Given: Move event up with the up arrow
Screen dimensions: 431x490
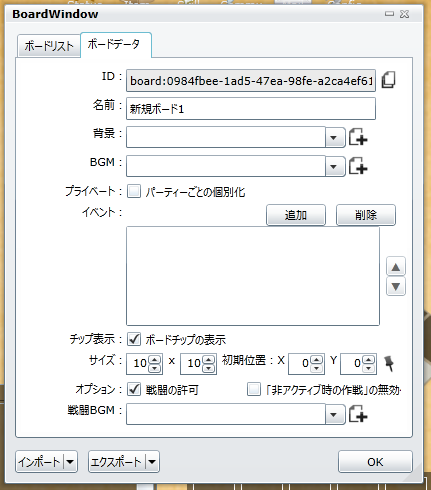Looking at the screenshot, I should [396, 267].
